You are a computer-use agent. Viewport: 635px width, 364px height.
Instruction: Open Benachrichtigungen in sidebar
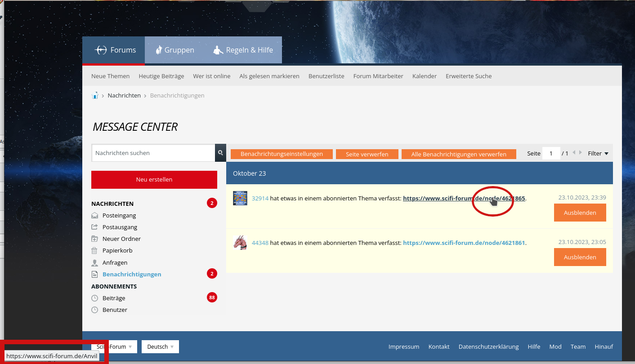pos(132,274)
